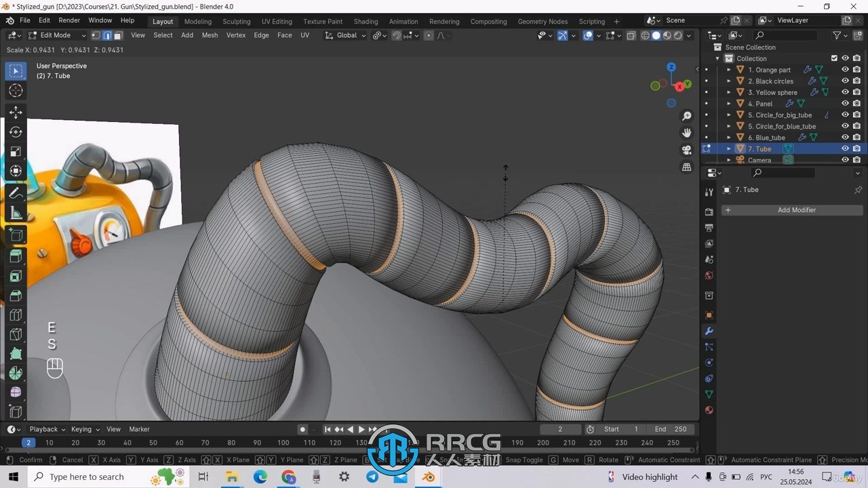Select the Select Box tool
The image size is (868, 488).
coord(16,71)
